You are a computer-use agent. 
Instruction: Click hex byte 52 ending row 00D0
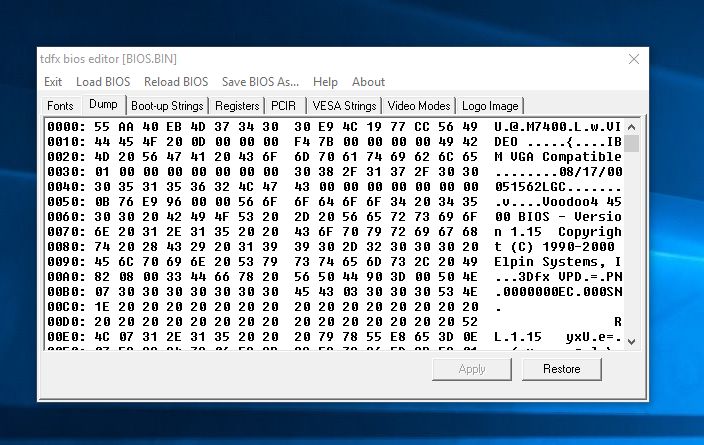pos(470,322)
